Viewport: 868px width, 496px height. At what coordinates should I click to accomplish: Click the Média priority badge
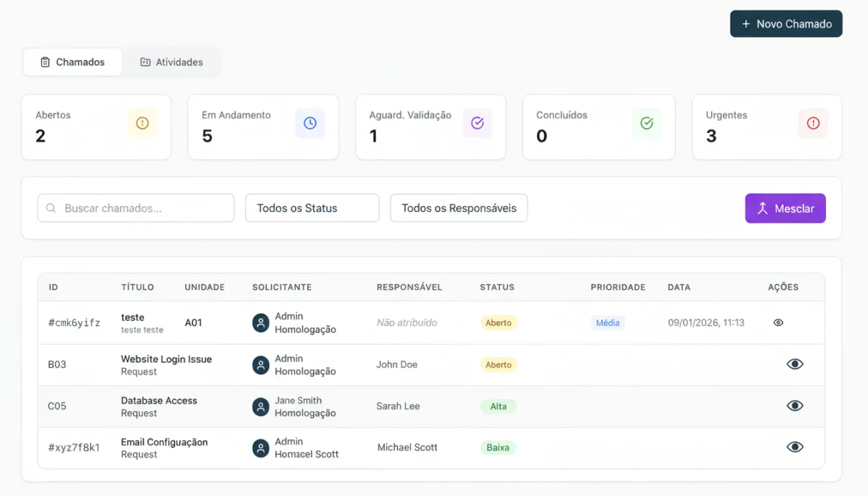pyautogui.click(x=608, y=323)
